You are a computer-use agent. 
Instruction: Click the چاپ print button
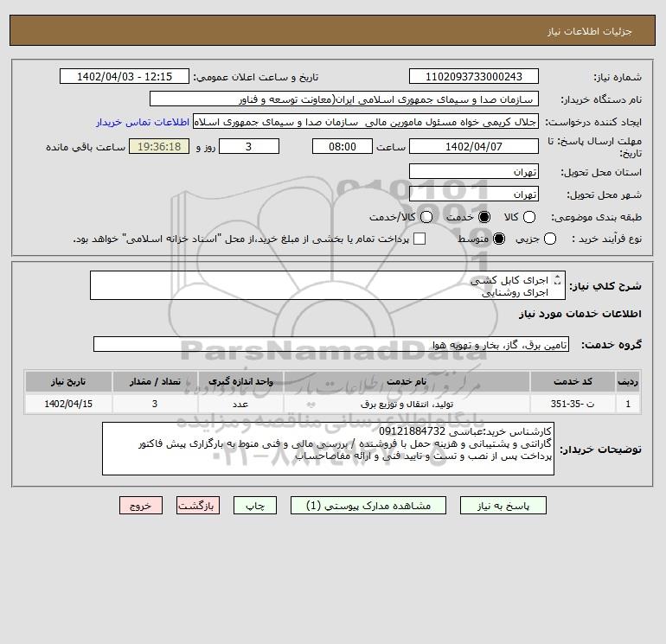pyautogui.click(x=255, y=506)
